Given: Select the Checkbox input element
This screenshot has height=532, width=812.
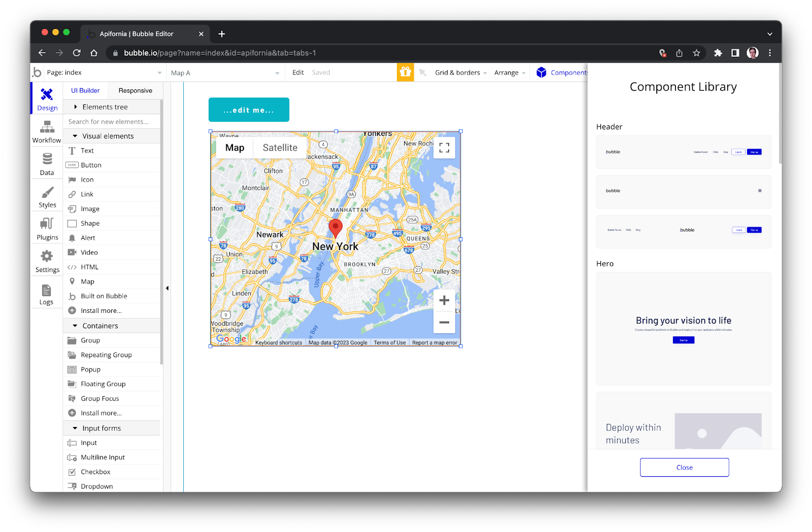Looking at the screenshot, I should 112,472.
